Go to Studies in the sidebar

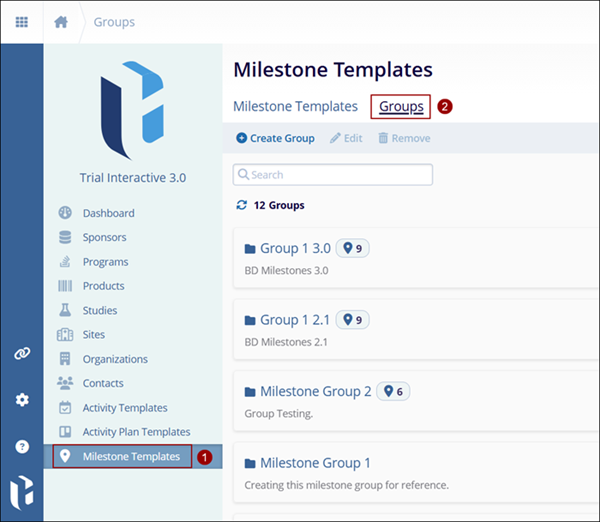[x=99, y=310]
